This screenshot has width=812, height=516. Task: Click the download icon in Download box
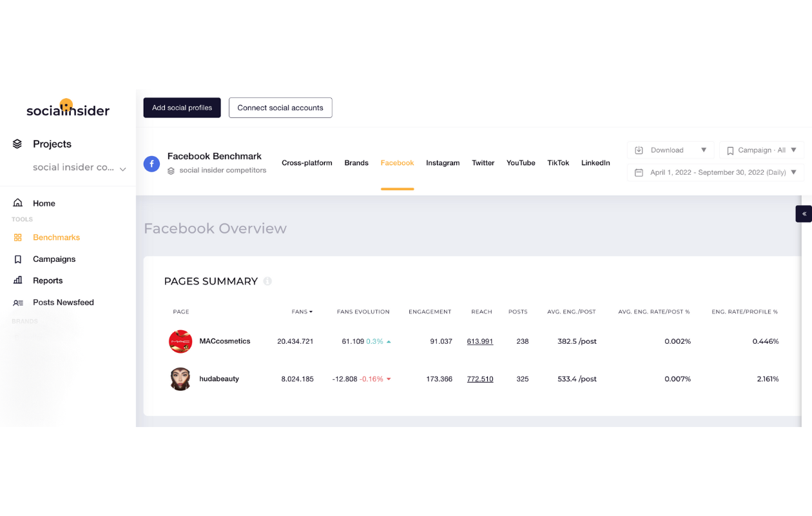(x=639, y=150)
